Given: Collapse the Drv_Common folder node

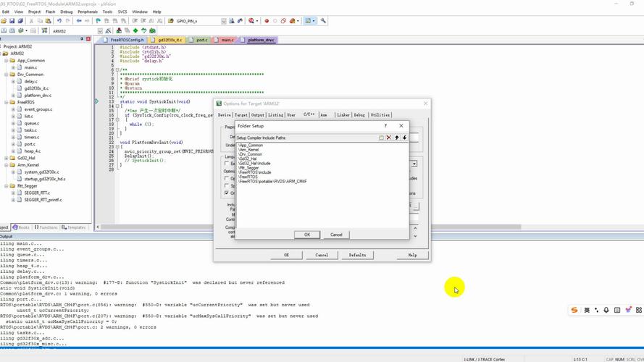Looking at the screenshot, I should 7,75.
